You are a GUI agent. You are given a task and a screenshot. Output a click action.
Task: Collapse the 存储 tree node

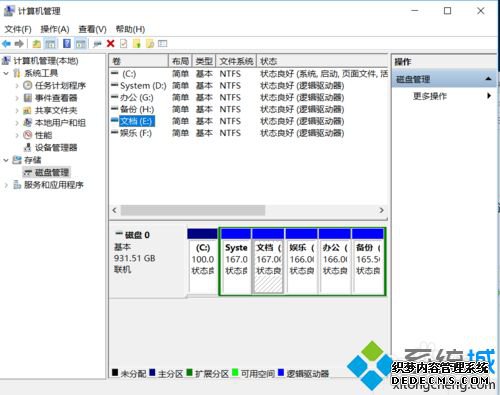tap(6, 160)
